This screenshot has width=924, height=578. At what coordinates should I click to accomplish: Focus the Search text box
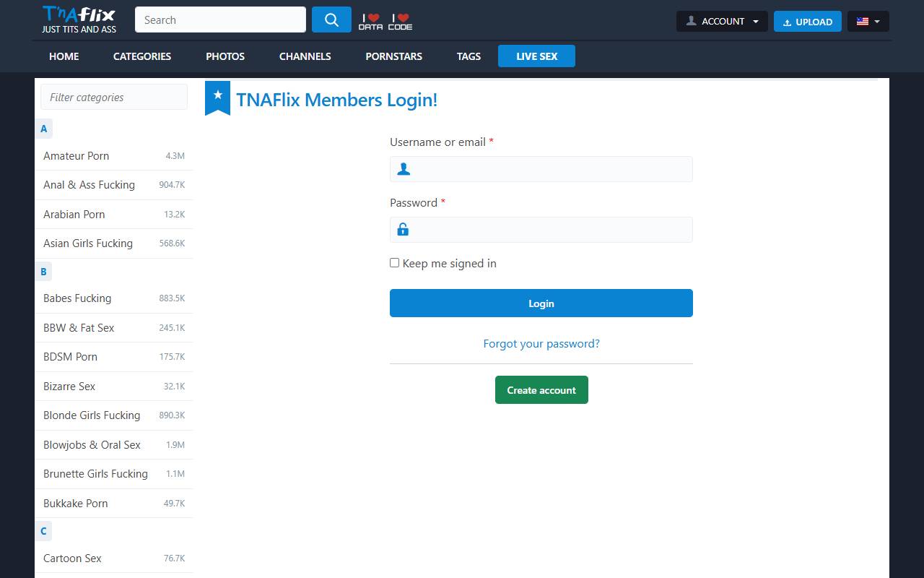pos(220,20)
